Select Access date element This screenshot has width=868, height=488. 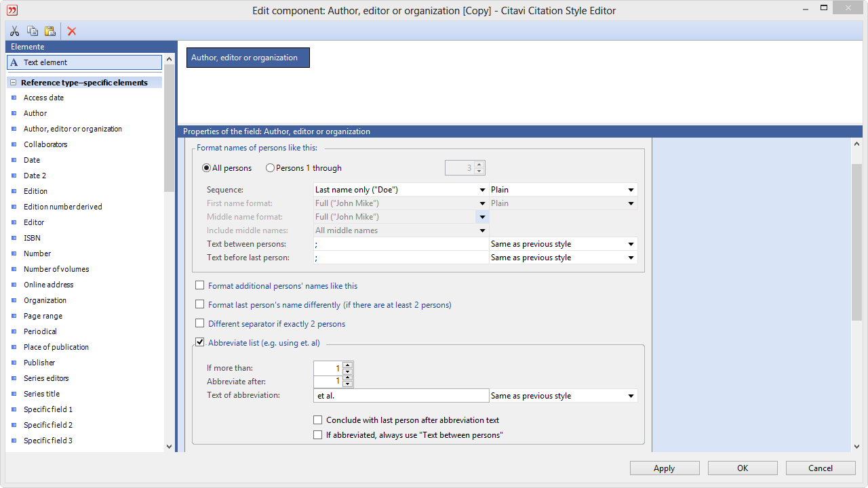[x=43, y=98]
